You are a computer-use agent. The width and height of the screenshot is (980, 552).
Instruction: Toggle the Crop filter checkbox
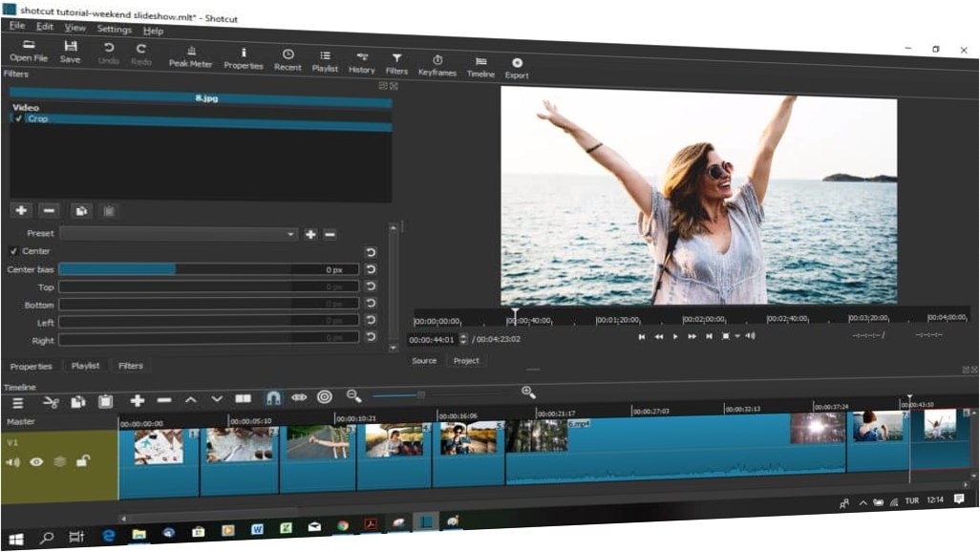[x=19, y=118]
